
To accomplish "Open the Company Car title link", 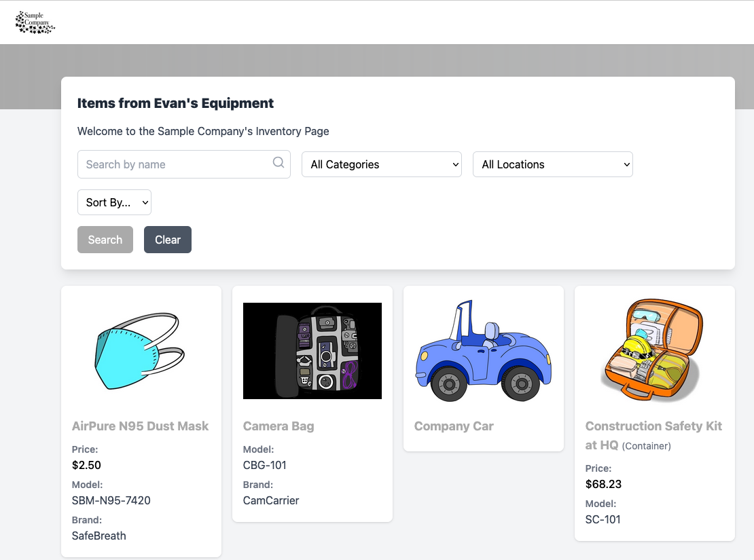I will coord(454,426).
